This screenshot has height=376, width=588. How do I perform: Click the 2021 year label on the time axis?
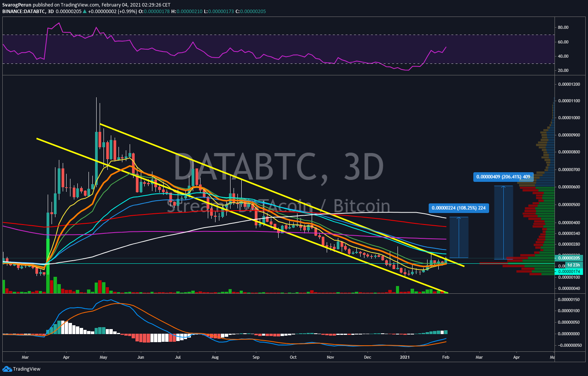(x=405, y=357)
